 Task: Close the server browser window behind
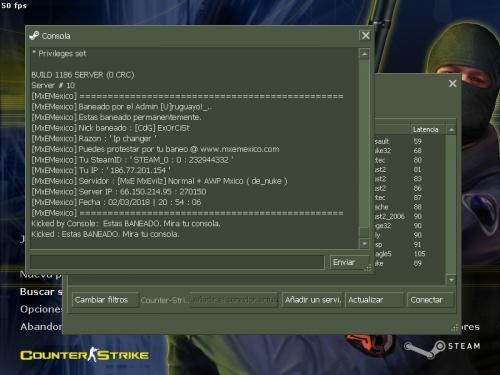click(x=452, y=83)
